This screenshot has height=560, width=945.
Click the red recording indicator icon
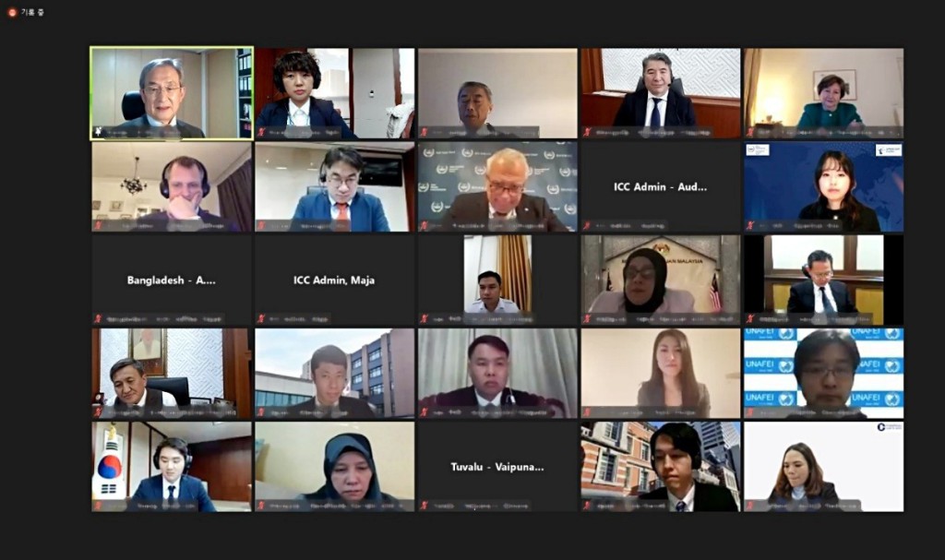point(12,12)
